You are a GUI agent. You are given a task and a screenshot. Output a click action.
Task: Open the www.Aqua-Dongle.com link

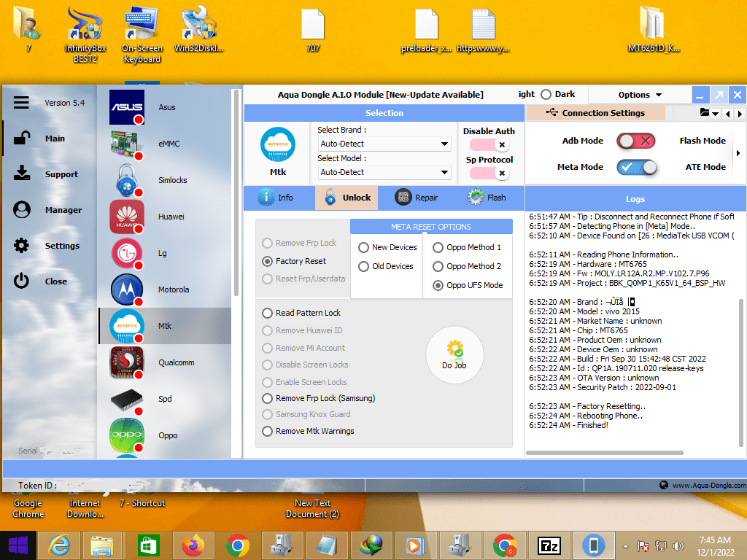tap(709, 485)
